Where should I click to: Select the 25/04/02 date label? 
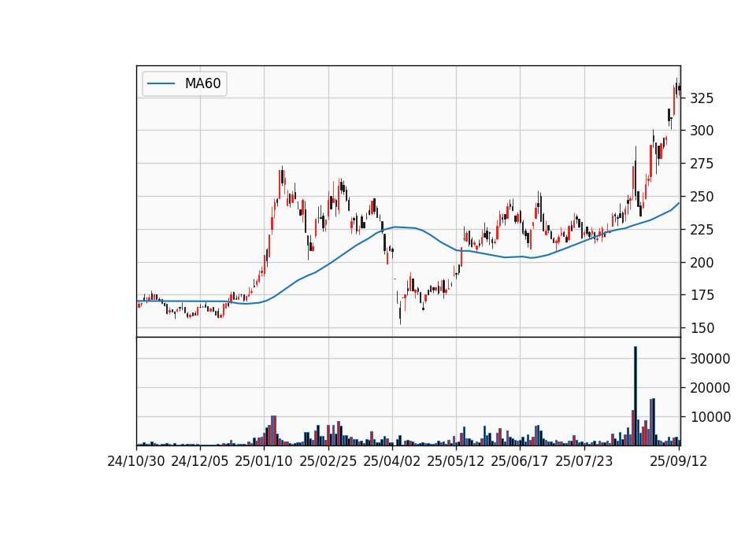pyautogui.click(x=391, y=461)
